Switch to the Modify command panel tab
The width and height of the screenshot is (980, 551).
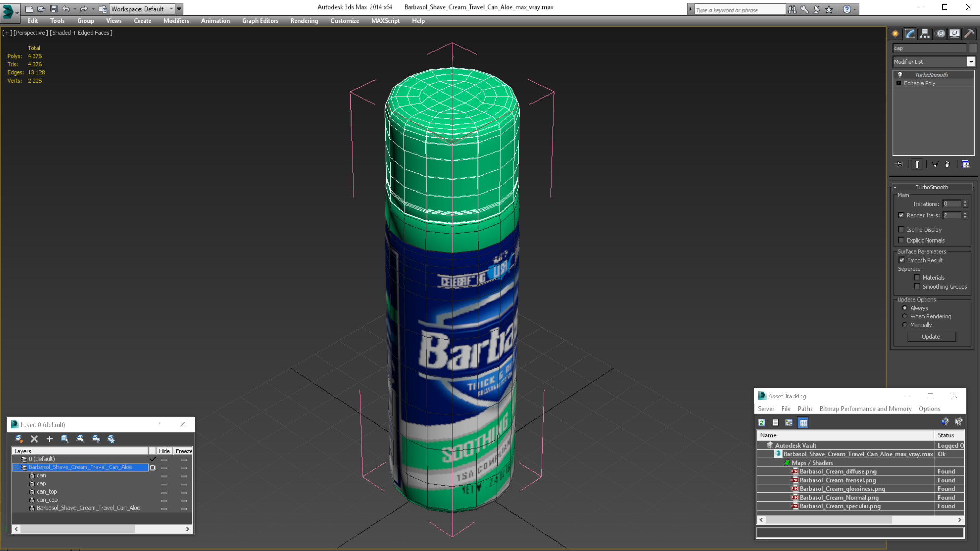[910, 34]
